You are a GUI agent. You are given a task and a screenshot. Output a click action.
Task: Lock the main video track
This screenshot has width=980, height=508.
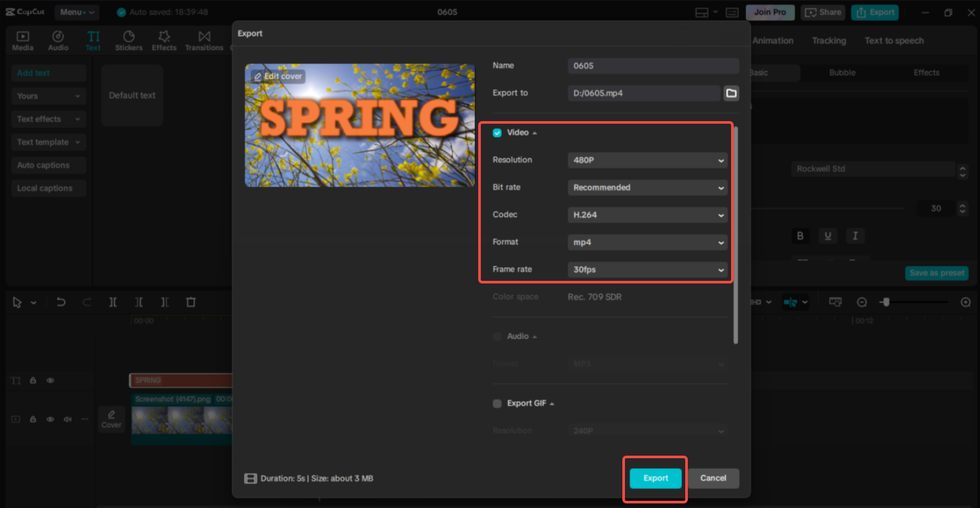(33, 419)
